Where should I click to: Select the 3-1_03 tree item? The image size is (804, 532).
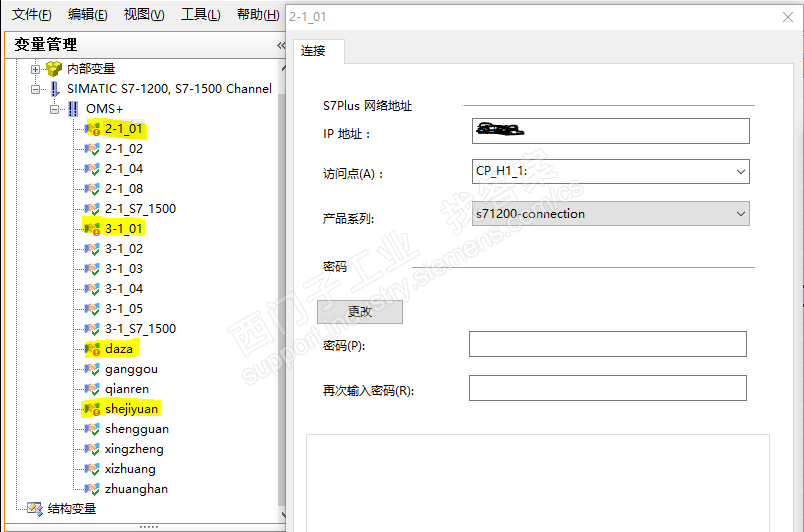[x=124, y=269]
